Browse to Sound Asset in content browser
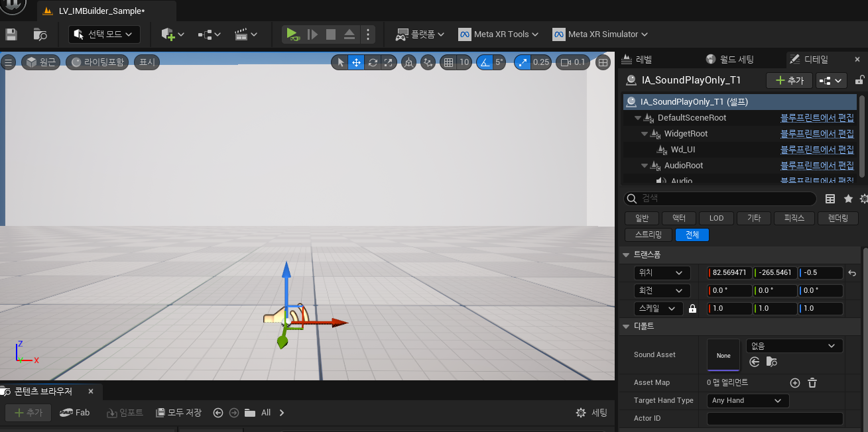This screenshot has width=868, height=432. [x=771, y=362]
